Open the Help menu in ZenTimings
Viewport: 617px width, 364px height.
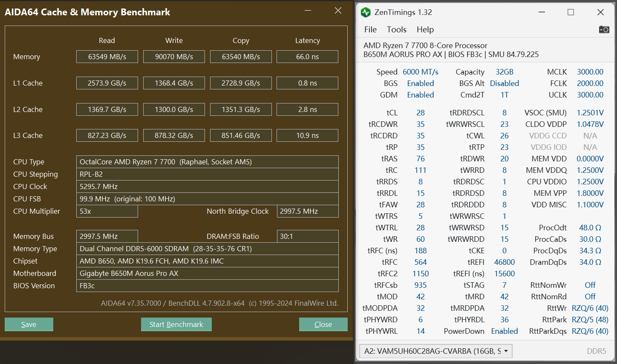click(425, 29)
